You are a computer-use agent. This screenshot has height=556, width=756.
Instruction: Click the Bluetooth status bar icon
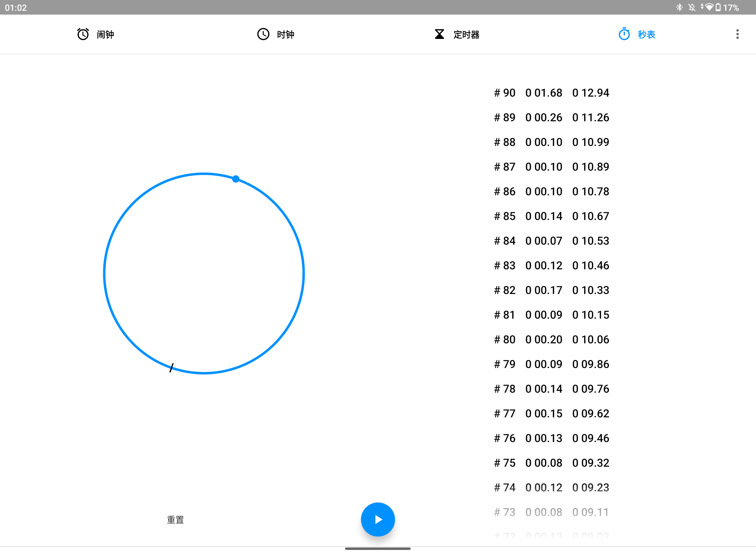click(x=679, y=7)
